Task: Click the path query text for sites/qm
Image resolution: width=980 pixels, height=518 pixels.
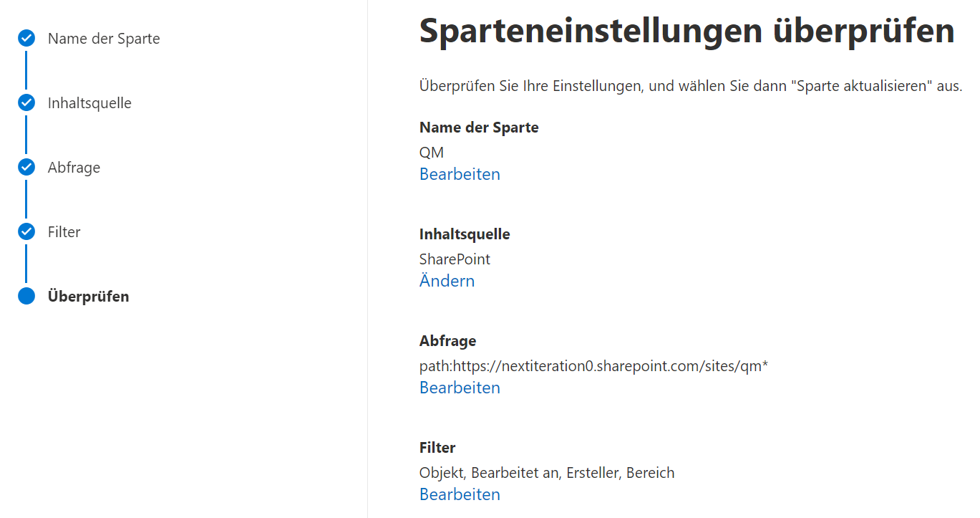Action: (593, 366)
